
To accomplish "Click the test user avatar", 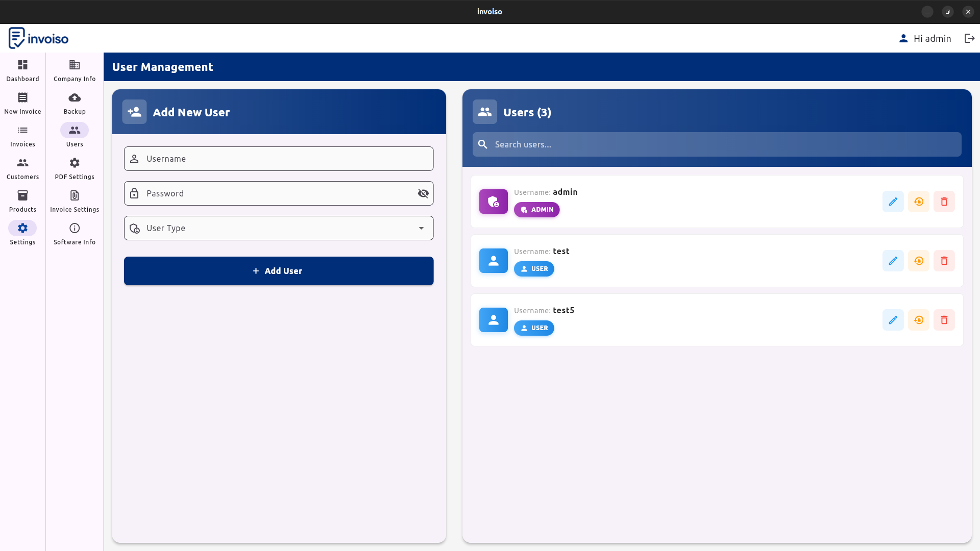I will pyautogui.click(x=493, y=261).
